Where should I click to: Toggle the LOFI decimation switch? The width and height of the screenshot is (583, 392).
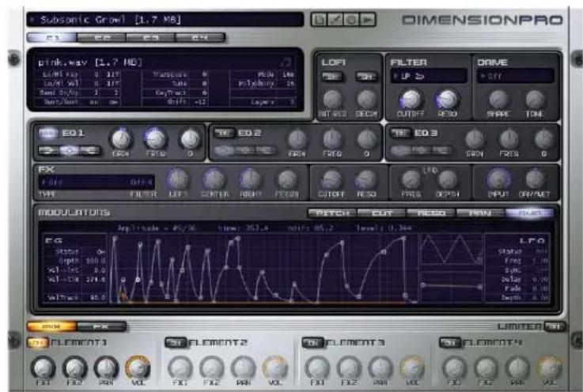click(x=366, y=77)
